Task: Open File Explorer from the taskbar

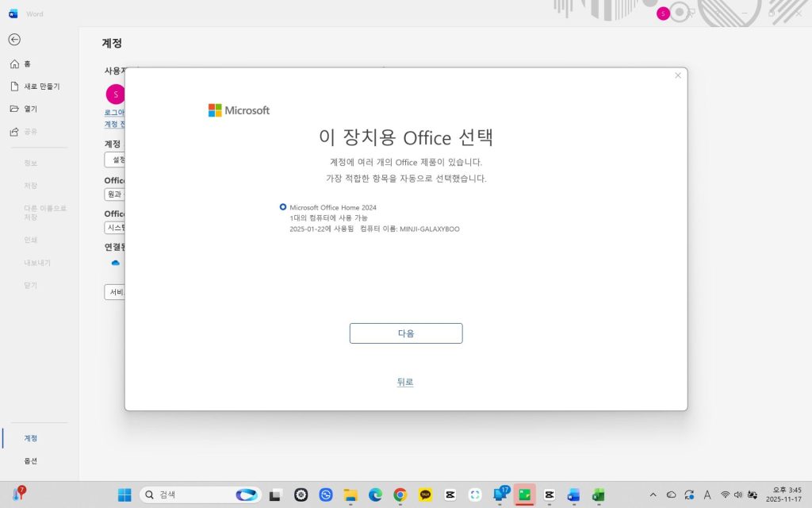Action: [x=350, y=495]
